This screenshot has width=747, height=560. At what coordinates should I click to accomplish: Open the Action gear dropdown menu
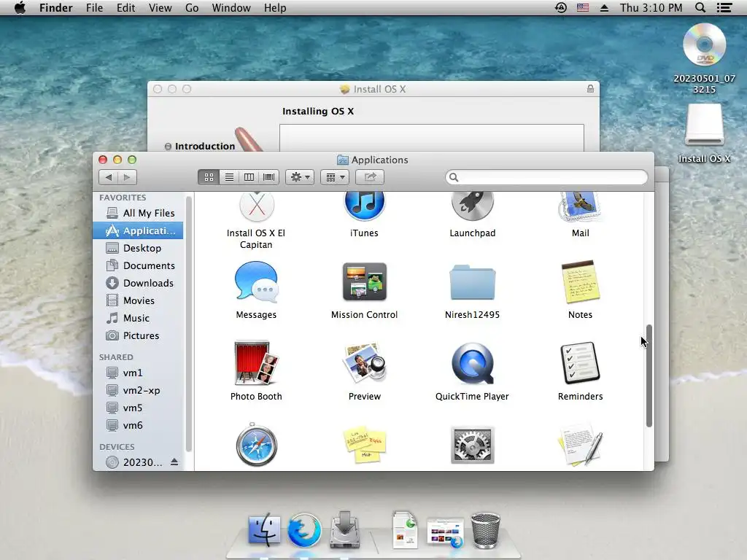[x=300, y=177]
